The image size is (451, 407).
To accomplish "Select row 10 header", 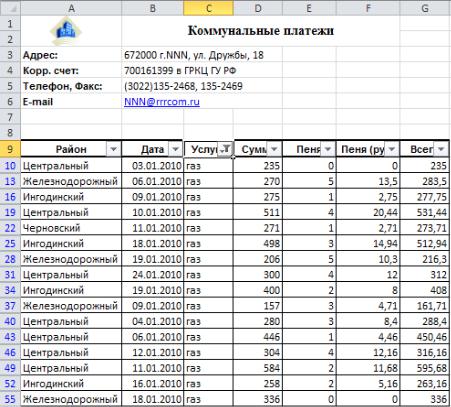I will [x=10, y=166].
